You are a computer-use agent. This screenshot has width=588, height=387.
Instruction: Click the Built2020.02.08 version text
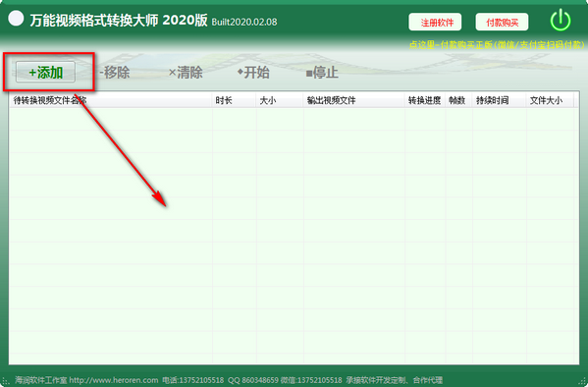[x=244, y=23]
